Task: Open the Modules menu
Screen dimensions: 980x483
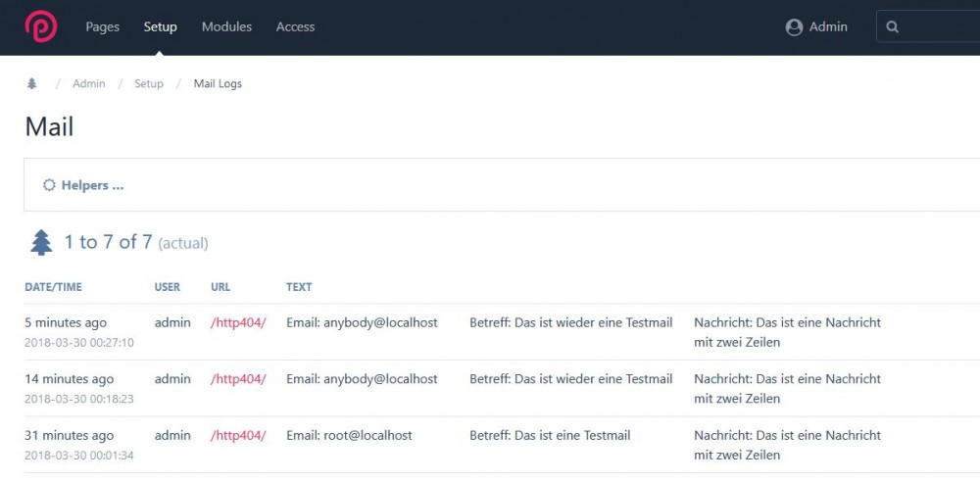Action: 226,27
